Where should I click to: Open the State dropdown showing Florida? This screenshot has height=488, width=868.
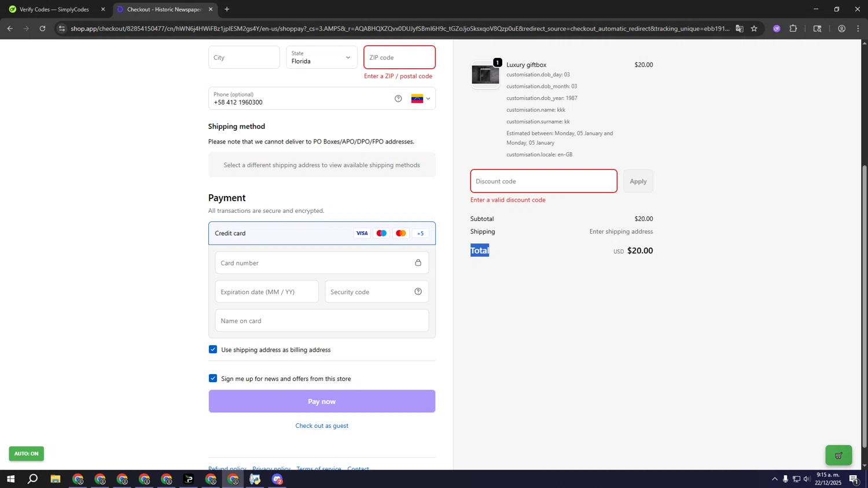[321, 57]
